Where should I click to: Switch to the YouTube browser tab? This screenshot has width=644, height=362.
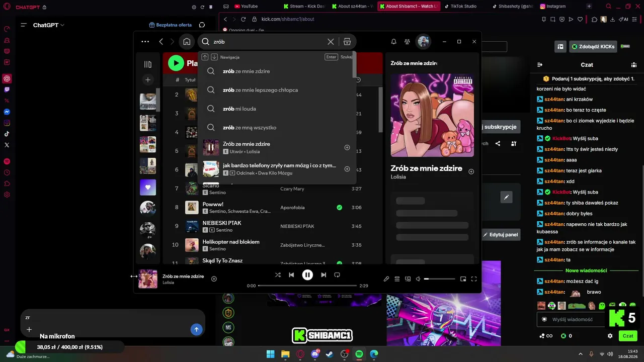249,6
